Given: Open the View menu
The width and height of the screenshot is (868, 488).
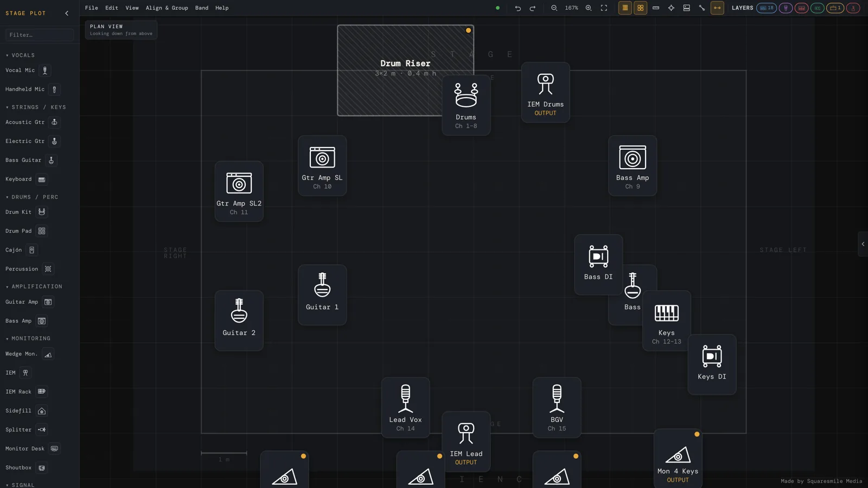Looking at the screenshot, I should (132, 8).
